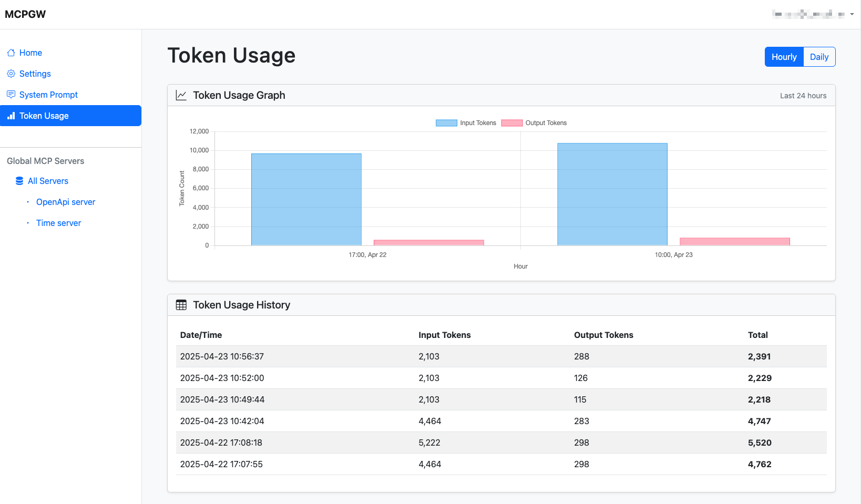Switch the view to Daily
The width and height of the screenshot is (861, 504).
click(819, 57)
